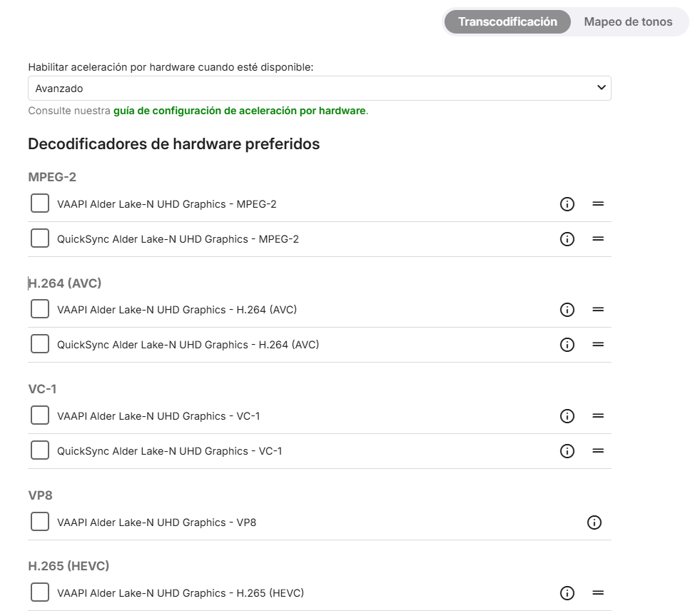Viewport: 700px width, 611px height.
Task: Open info for VAAPI H.264 (AVC) decoder
Action: [x=567, y=310]
